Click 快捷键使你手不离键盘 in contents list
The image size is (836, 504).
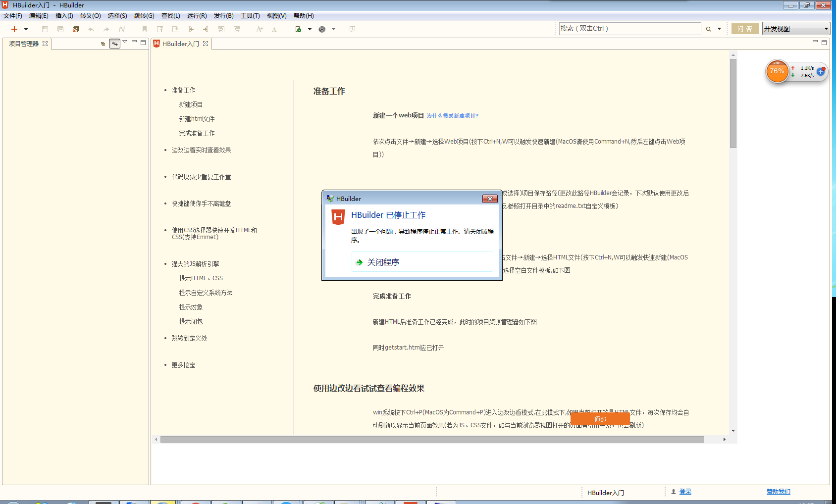pyautogui.click(x=201, y=203)
